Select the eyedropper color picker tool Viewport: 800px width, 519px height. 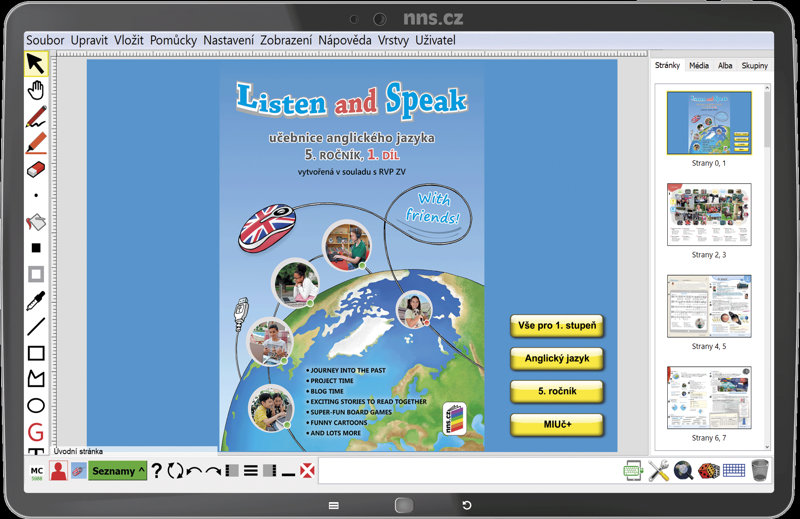36,301
